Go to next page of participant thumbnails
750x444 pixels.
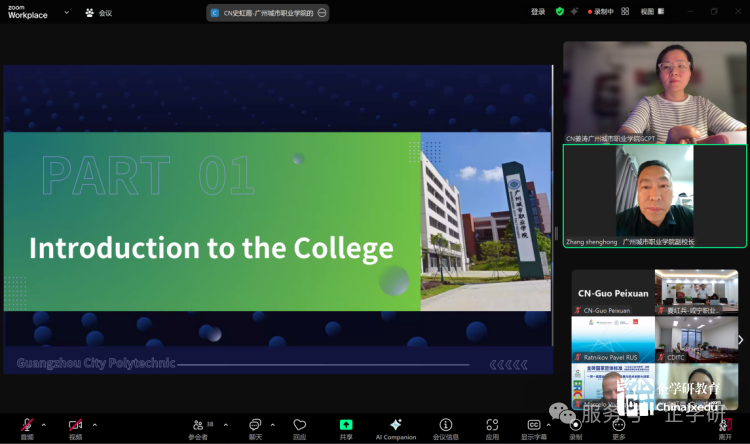point(740,340)
